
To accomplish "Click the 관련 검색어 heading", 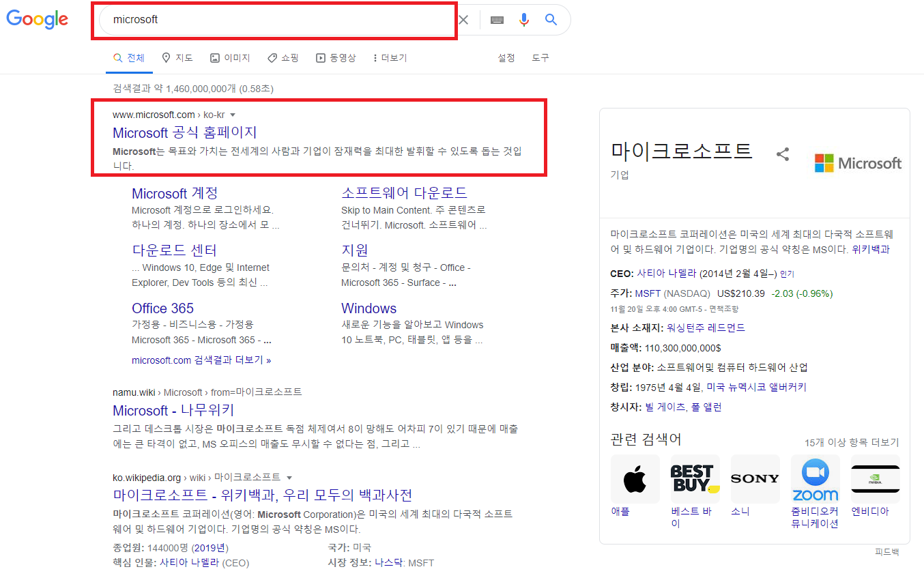I will [x=646, y=439].
